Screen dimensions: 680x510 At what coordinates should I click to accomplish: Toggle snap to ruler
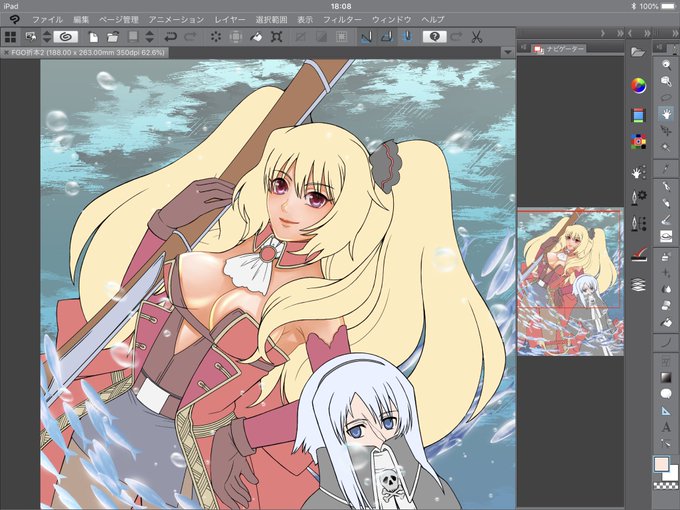(366, 37)
